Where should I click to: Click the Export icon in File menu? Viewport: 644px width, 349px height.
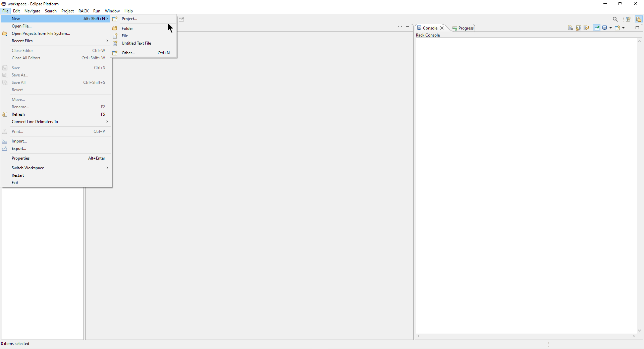[x=5, y=149]
